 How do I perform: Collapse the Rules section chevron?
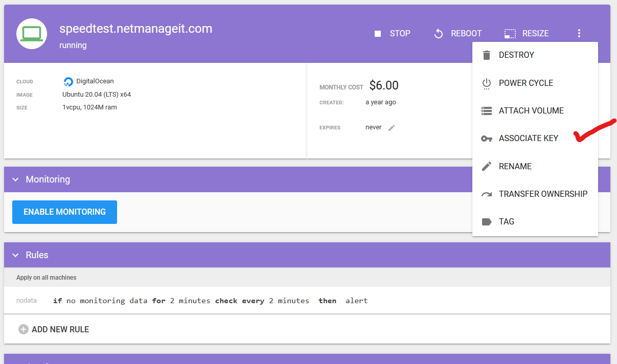pos(15,255)
